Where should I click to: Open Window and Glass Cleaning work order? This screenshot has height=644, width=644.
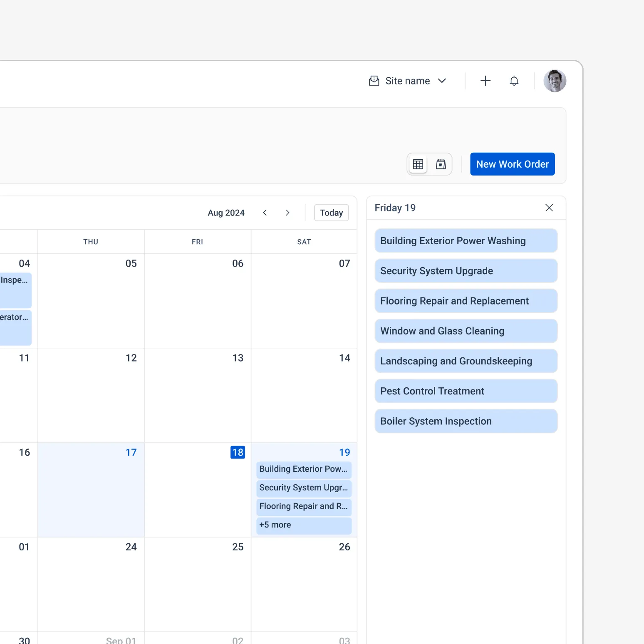[x=466, y=331]
